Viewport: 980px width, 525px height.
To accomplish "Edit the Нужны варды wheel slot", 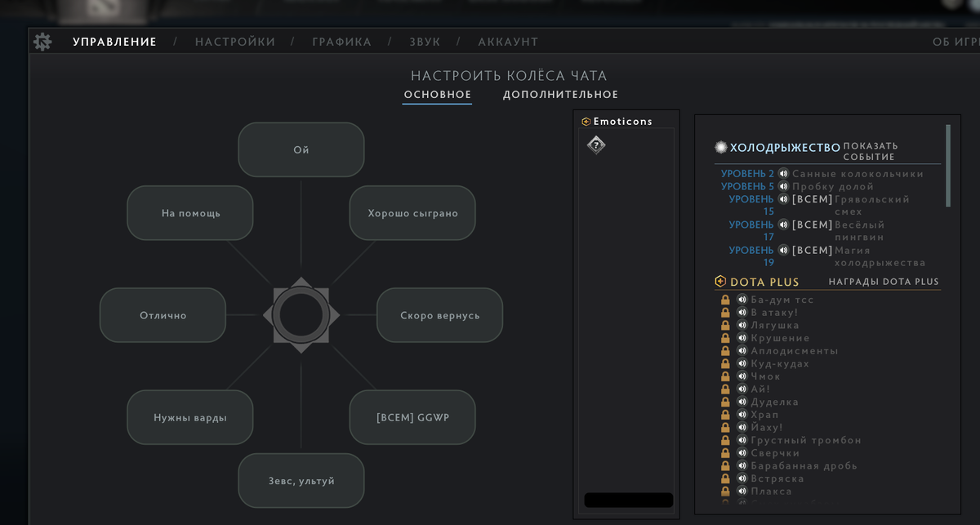I will [x=189, y=417].
